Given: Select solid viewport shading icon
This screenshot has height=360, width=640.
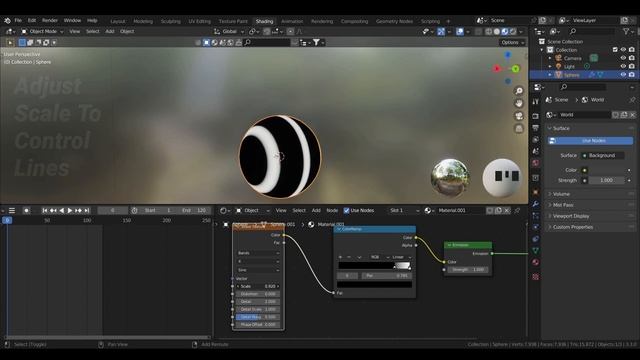Looking at the screenshot, I should [x=497, y=31].
